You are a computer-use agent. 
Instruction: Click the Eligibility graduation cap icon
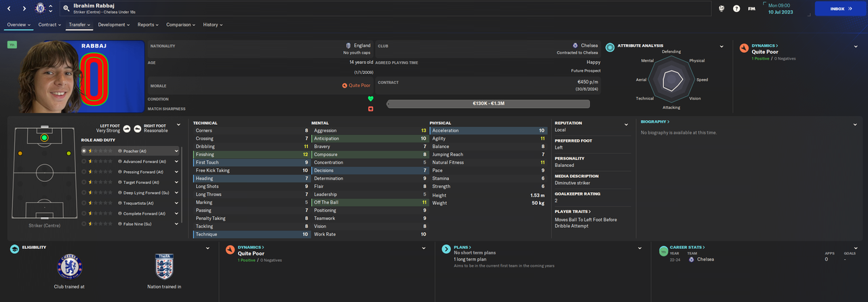coord(14,249)
